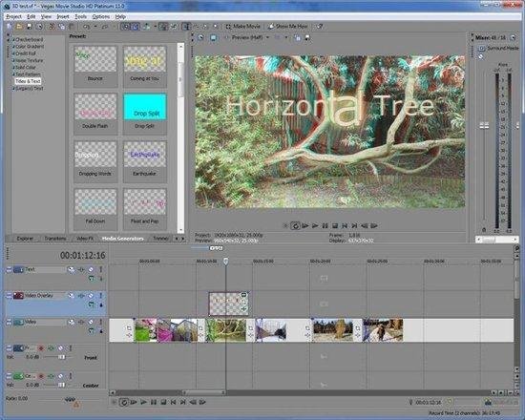Mute the Text track
Screen dimensions: 525x420
tap(91, 269)
